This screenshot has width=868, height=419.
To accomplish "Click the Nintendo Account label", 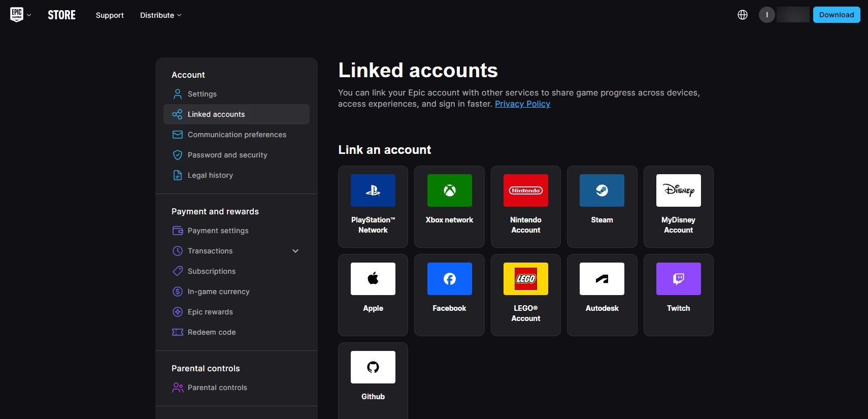I will (526, 225).
